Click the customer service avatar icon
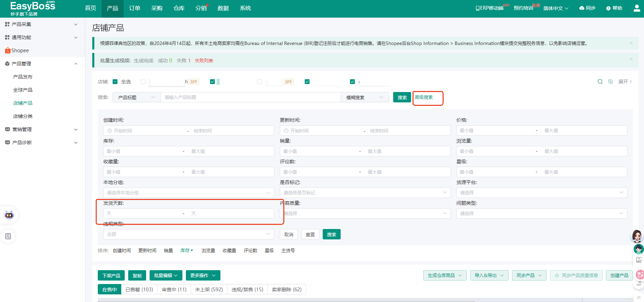This screenshot has height=302, width=644. pos(637,236)
